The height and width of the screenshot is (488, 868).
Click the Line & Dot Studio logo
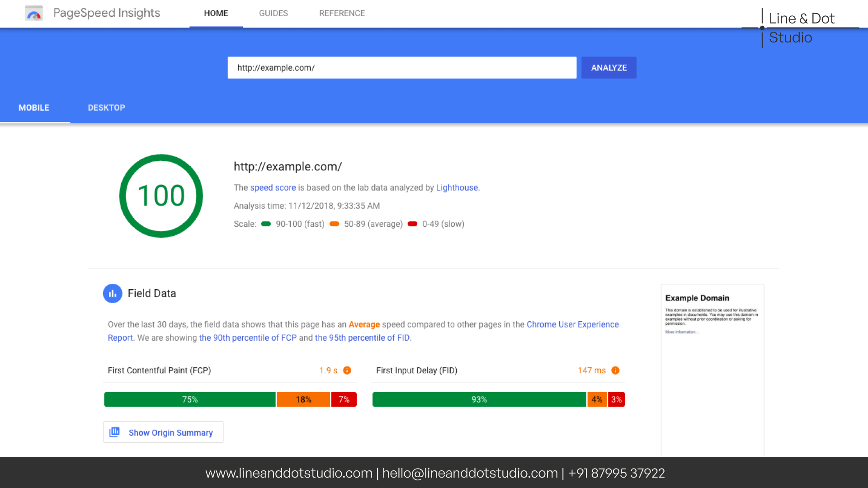pyautogui.click(x=799, y=28)
